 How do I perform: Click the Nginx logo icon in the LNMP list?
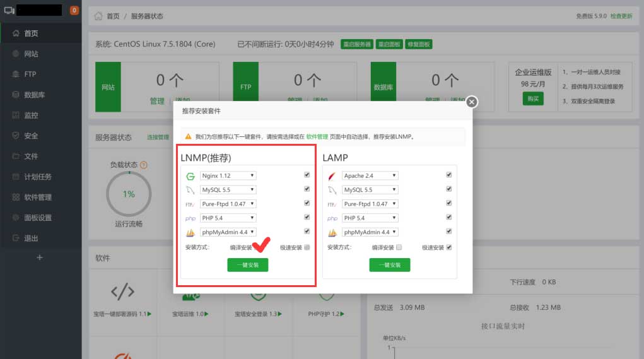(x=190, y=176)
